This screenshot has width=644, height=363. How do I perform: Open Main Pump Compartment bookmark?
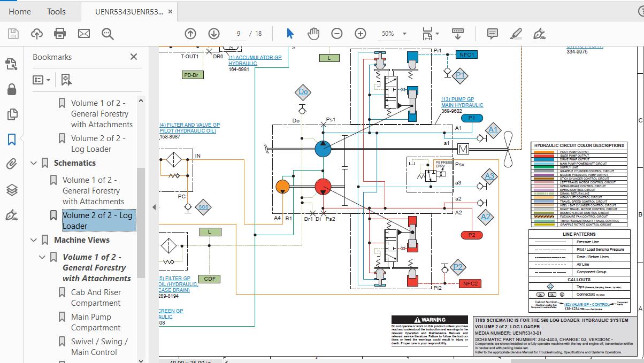pos(96,322)
